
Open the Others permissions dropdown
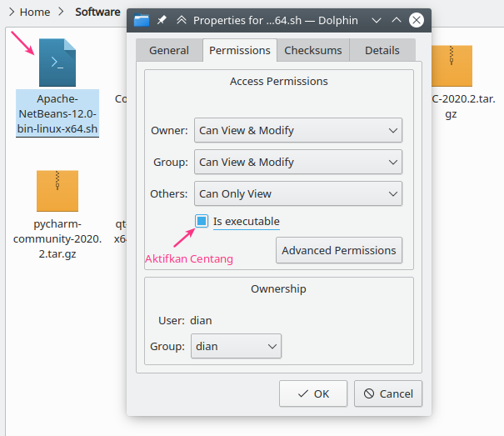coord(297,193)
